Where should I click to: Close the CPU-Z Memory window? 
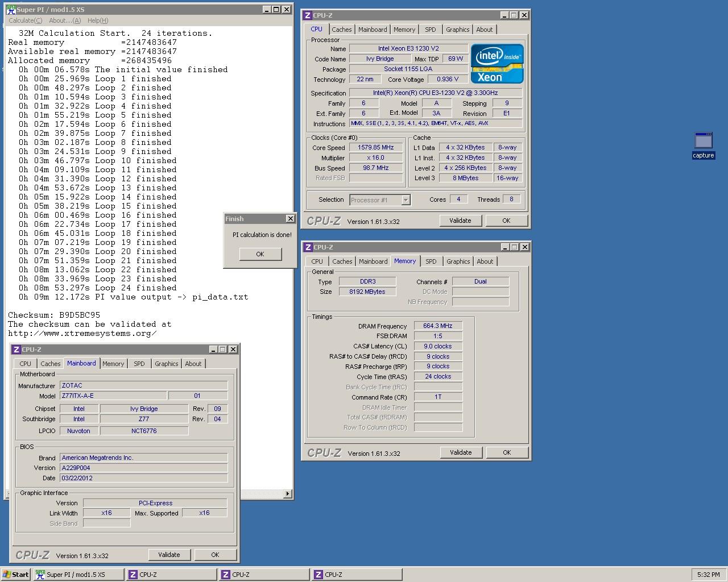click(524, 247)
